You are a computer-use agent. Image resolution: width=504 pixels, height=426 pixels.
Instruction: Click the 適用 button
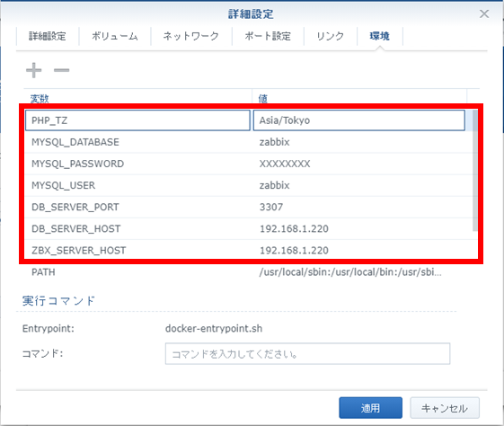pos(370,408)
